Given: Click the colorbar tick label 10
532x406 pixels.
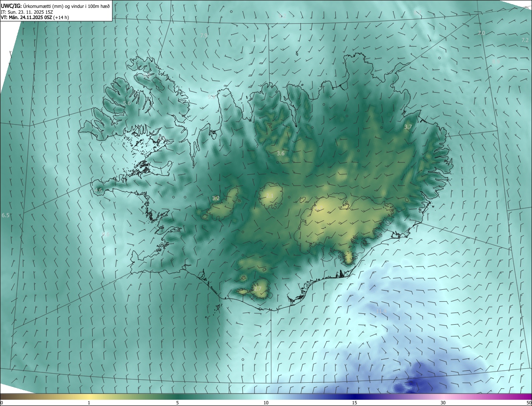Looking at the screenshot, I should click(x=266, y=403).
